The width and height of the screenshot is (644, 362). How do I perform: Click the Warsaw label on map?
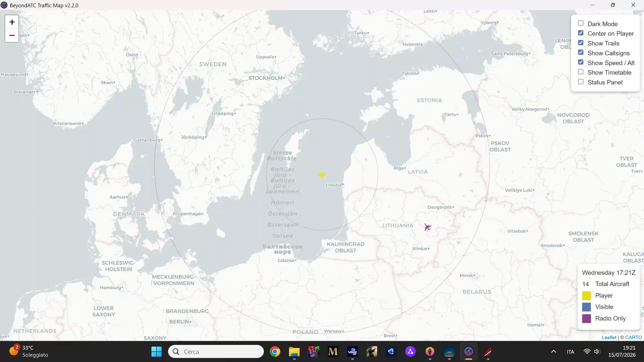pyautogui.click(x=333, y=331)
